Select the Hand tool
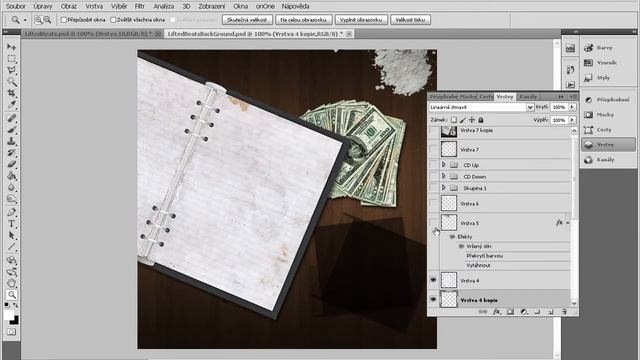 click(11, 283)
